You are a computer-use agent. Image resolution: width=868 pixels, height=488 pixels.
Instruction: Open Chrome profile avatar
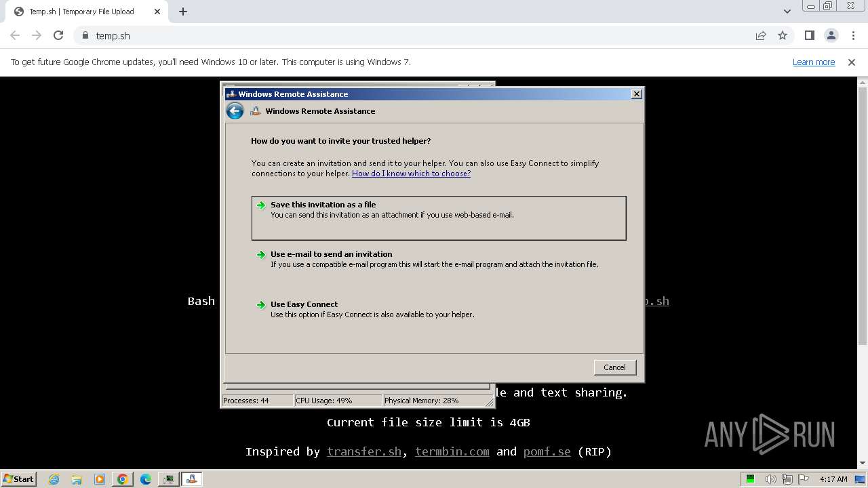(x=831, y=36)
